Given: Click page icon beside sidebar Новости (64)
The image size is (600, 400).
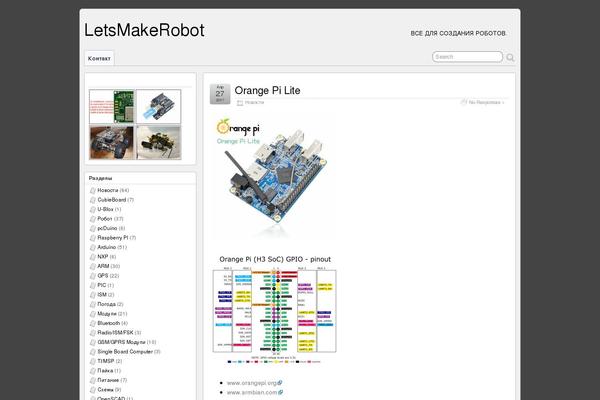Looking at the screenshot, I should point(93,190).
